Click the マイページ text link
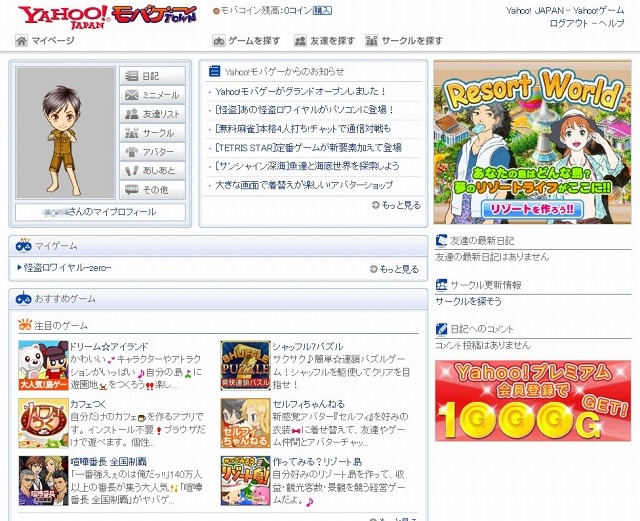 (53, 40)
